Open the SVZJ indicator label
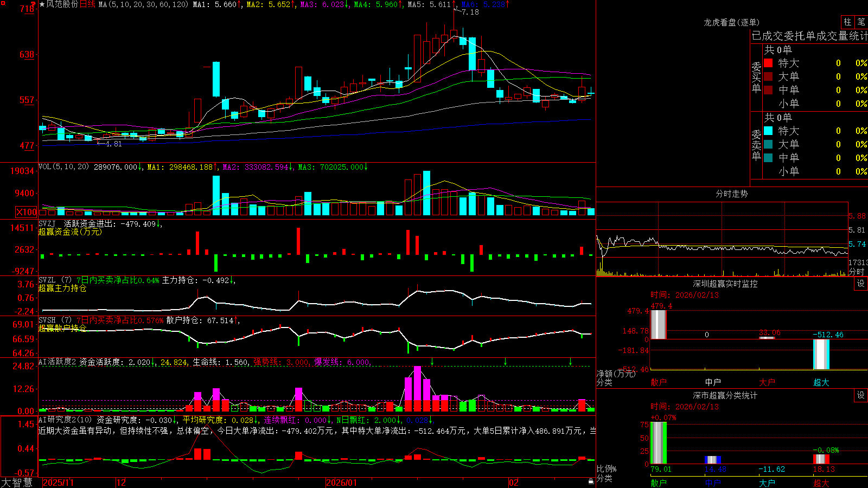The width and height of the screenshot is (868, 488). click(x=47, y=223)
